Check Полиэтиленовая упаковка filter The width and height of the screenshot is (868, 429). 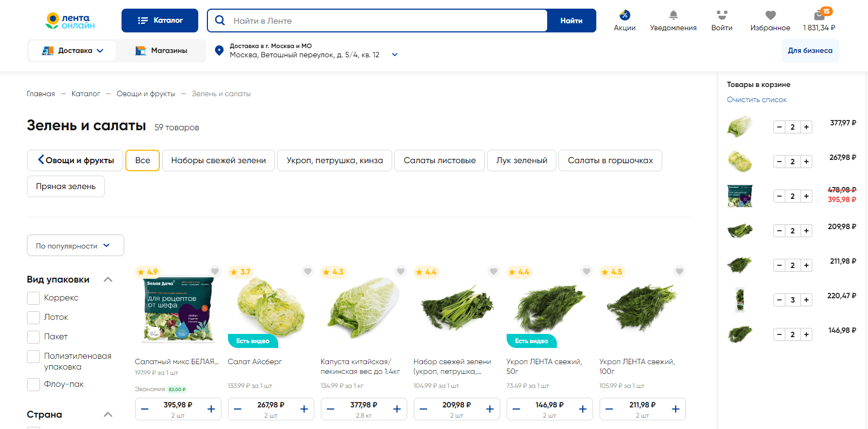click(x=33, y=357)
